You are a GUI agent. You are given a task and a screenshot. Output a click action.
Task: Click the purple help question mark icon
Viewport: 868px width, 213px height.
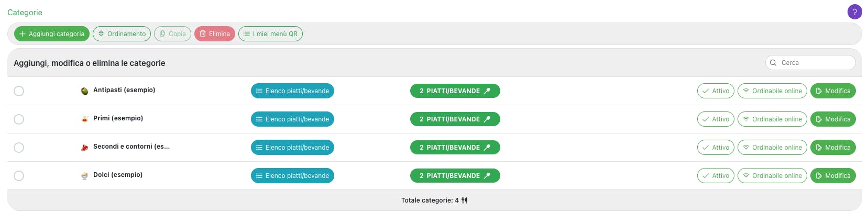(x=854, y=12)
